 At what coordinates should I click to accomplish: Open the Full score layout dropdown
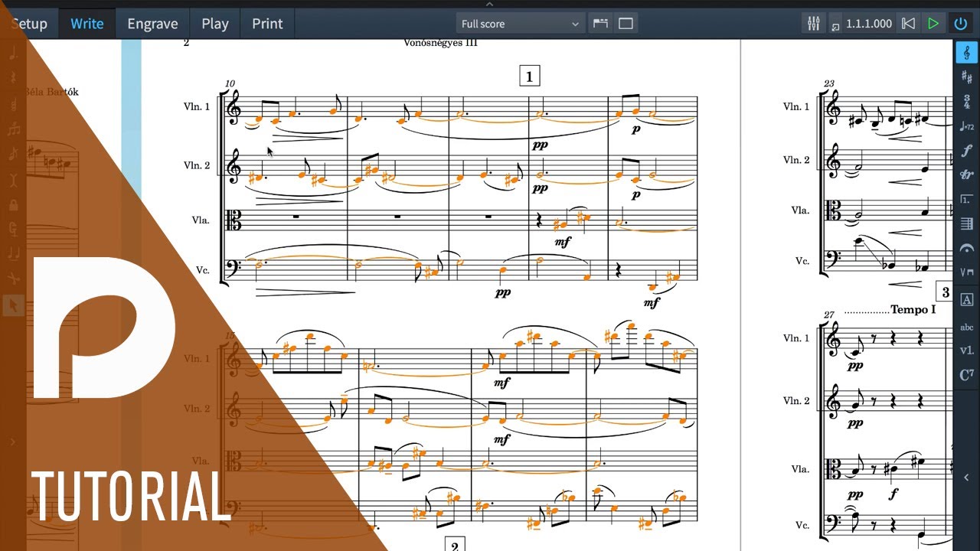521,24
